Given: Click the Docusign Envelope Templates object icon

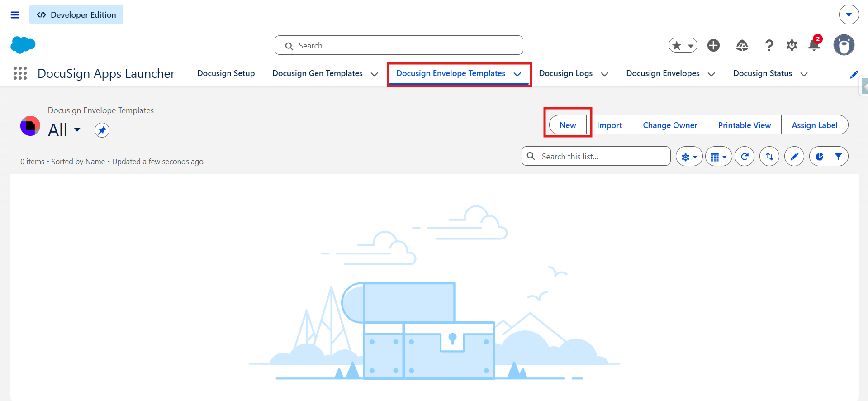Looking at the screenshot, I should click(30, 126).
